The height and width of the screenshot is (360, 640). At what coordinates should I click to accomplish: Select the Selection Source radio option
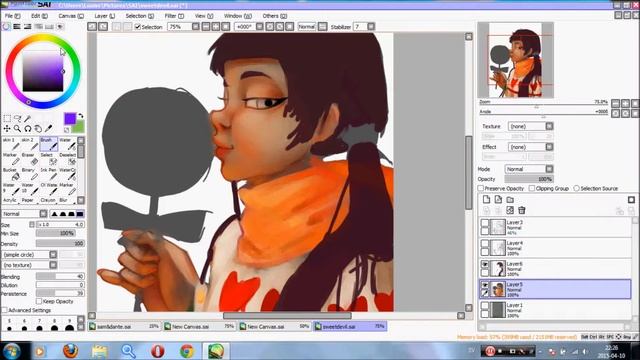(576, 188)
